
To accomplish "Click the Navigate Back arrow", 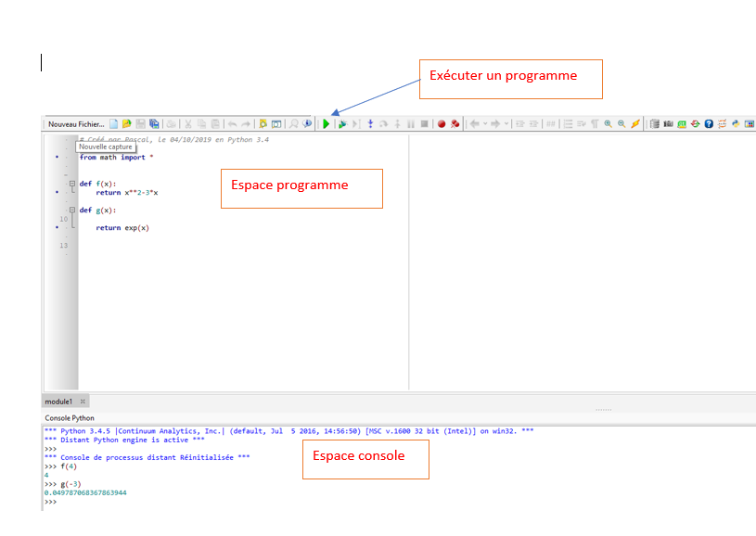I will coord(475,124).
